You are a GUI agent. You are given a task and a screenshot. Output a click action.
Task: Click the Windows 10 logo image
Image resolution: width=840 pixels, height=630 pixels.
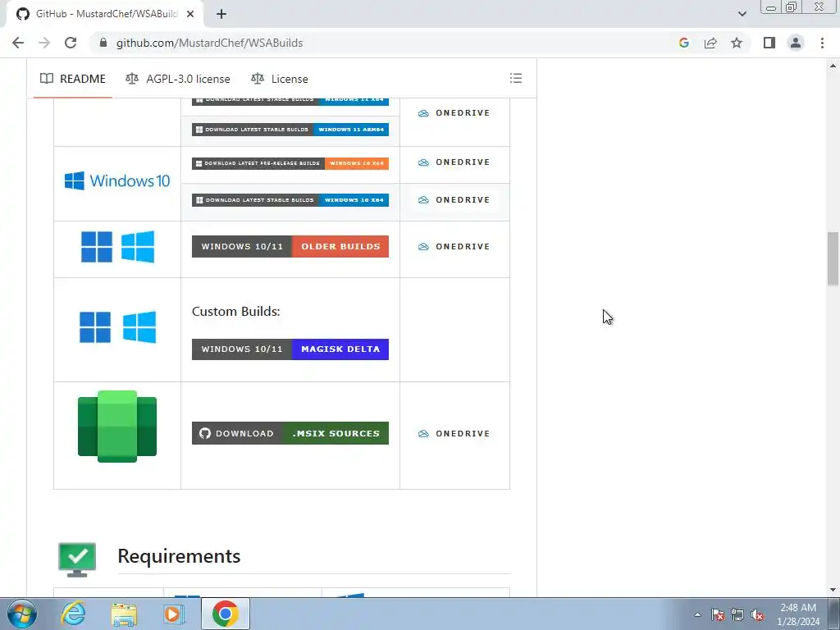pos(117,181)
